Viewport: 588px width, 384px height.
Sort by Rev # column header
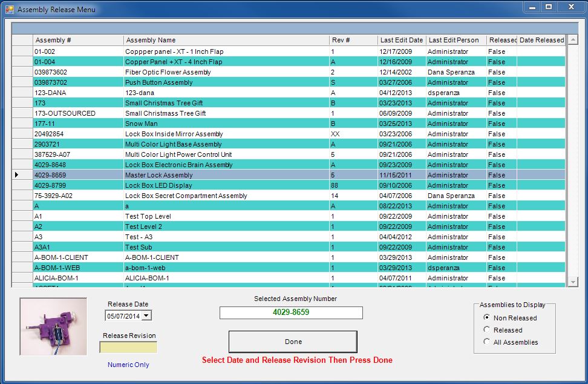click(353, 40)
